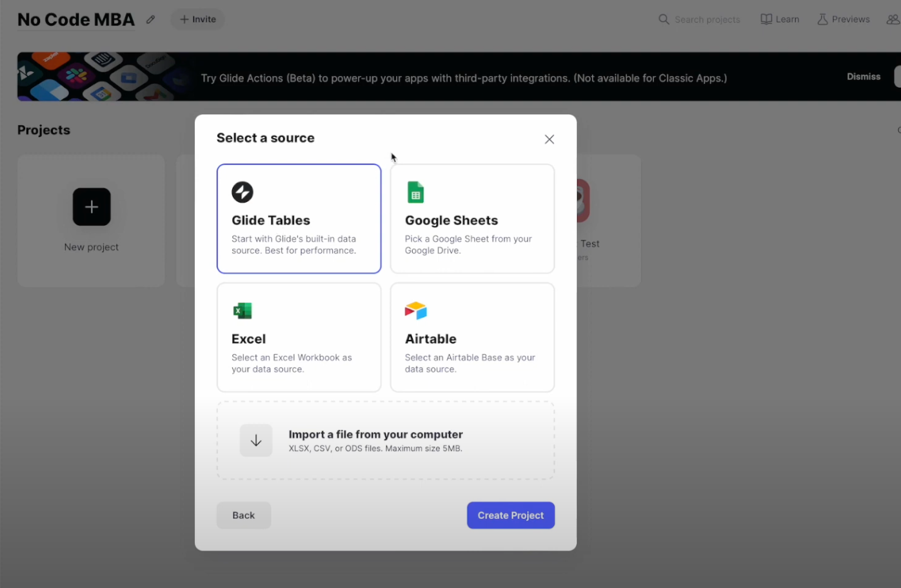Select the Airtable source card
901x588 pixels.
[x=472, y=337]
